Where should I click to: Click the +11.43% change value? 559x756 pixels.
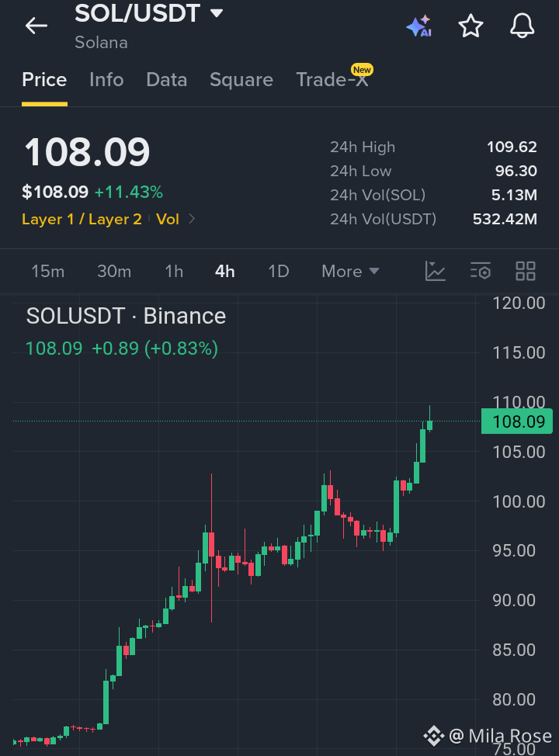[129, 192]
